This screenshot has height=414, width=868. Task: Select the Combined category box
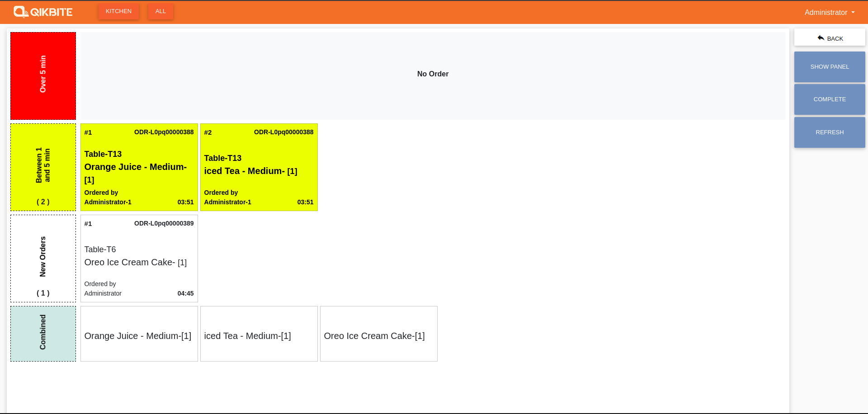pyautogui.click(x=43, y=334)
